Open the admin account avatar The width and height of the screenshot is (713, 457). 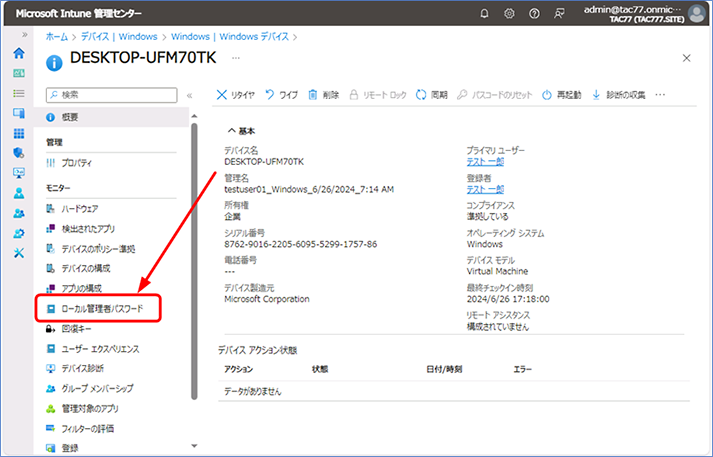696,14
